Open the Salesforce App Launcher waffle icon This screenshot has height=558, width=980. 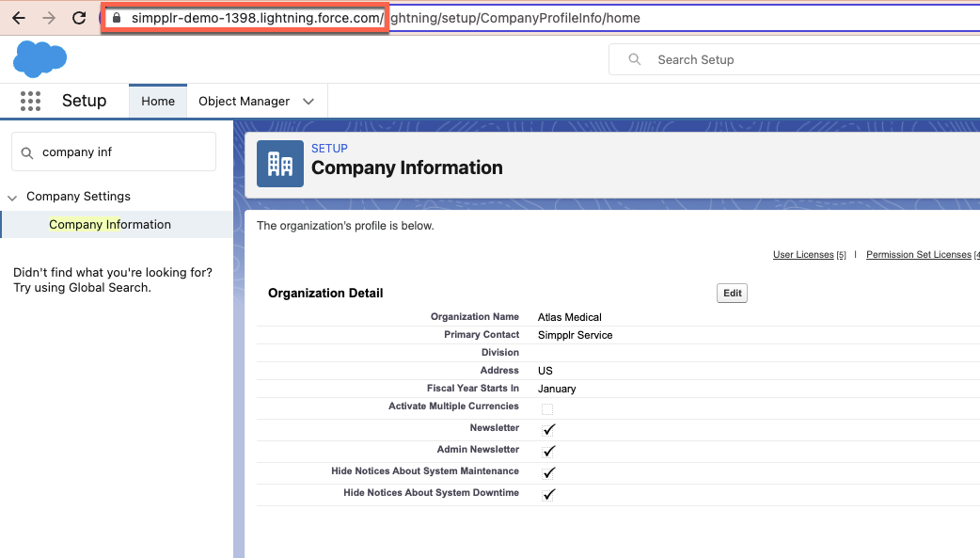30,101
